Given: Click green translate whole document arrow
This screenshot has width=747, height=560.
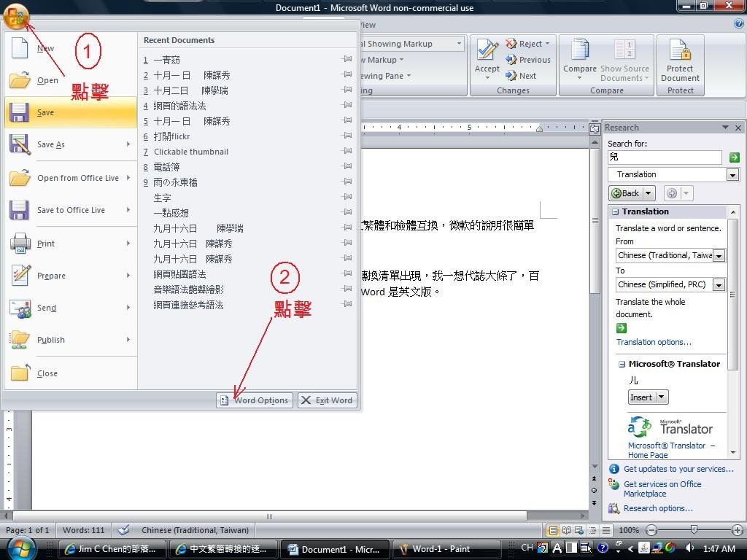Looking at the screenshot, I should 622,328.
